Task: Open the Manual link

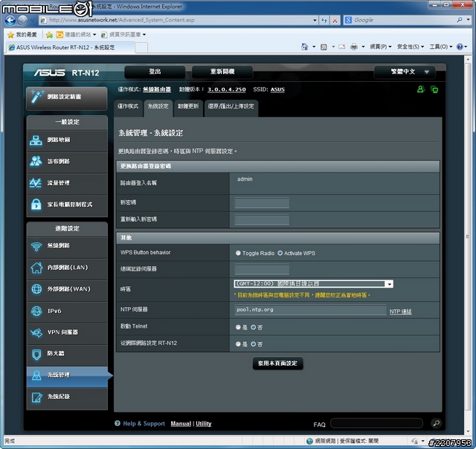Action: 181,424
